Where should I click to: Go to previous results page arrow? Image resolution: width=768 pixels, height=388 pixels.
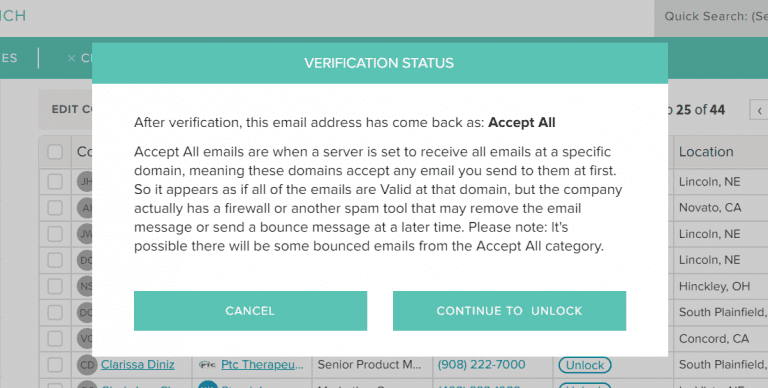759,110
